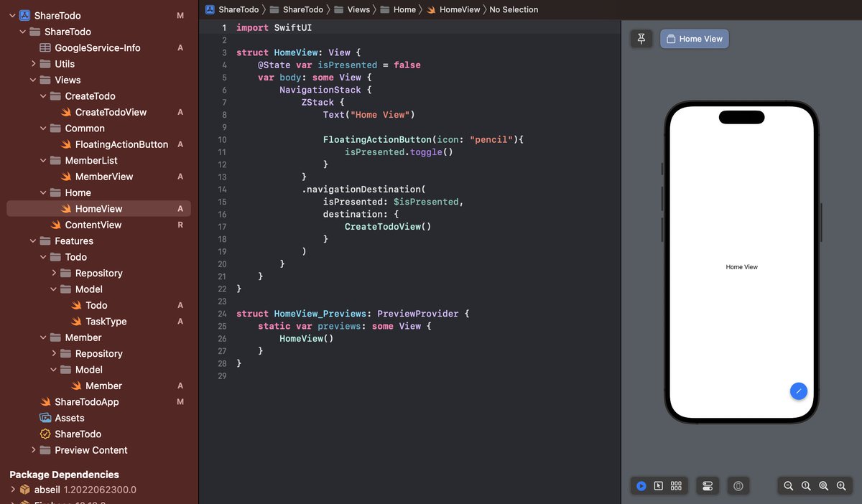
Task: Open GoogleService-Info plist file
Action: [x=98, y=48]
